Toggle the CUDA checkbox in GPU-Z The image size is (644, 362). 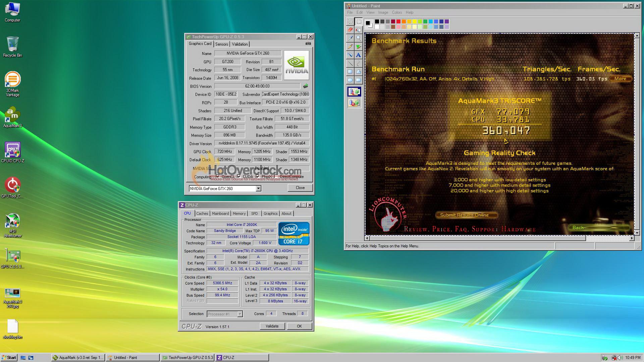pos(239,177)
